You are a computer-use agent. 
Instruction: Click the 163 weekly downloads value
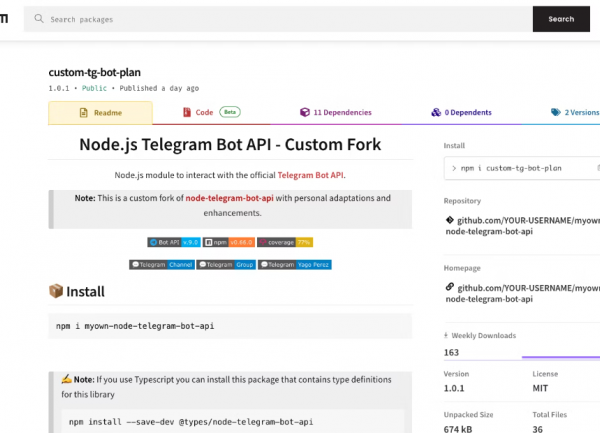pos(451,353)
